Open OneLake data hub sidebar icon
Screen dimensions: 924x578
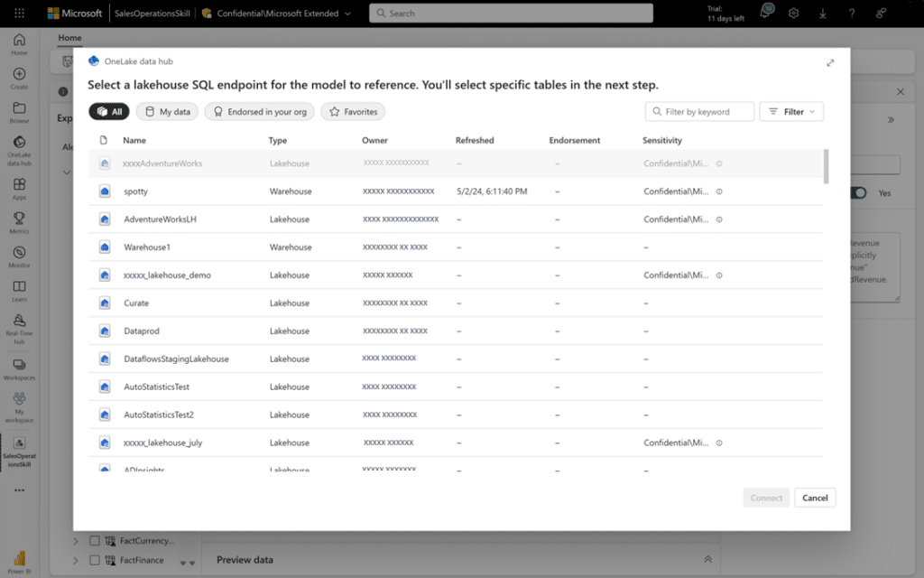pyautogui.click(x=19, y=151)
